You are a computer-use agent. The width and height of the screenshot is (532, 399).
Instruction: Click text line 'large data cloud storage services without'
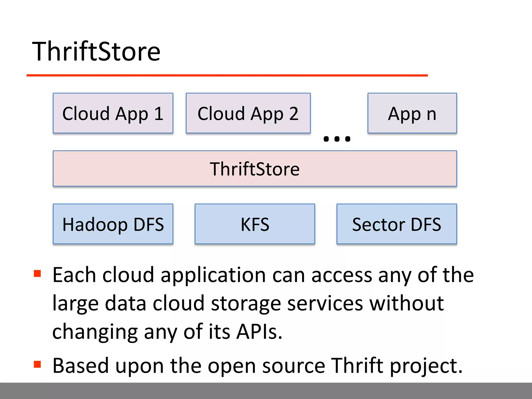[248, 303]
